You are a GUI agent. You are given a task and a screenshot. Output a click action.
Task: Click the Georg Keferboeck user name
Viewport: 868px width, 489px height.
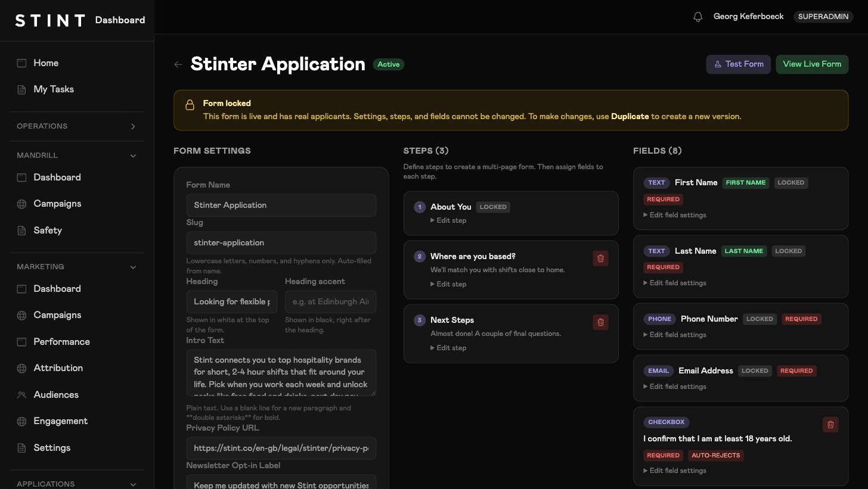click(x=748, y=17)
